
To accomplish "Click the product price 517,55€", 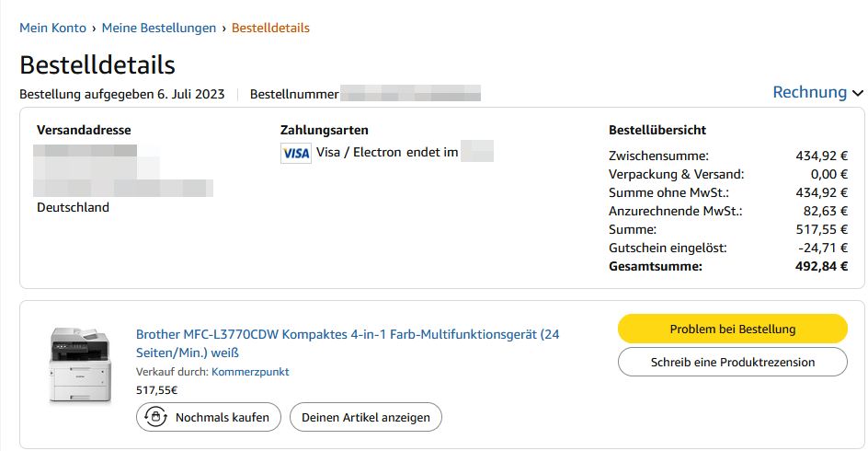I will coord(155,390).
